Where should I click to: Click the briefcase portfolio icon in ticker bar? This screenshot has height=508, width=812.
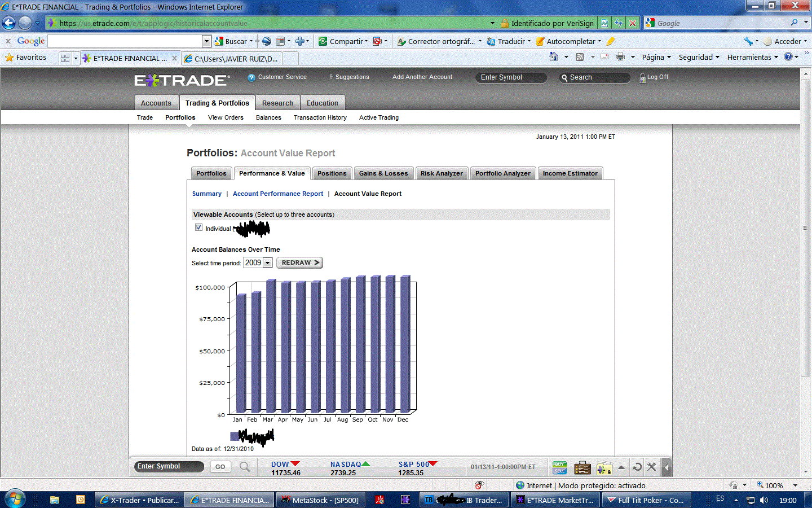[582, 468]
